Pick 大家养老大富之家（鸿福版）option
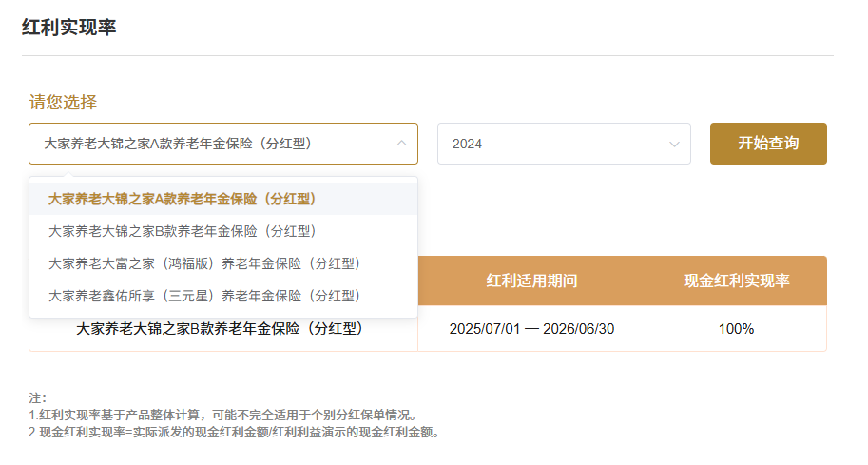The image size is (868, 465). pyautogui.click(x=204, y=263)
